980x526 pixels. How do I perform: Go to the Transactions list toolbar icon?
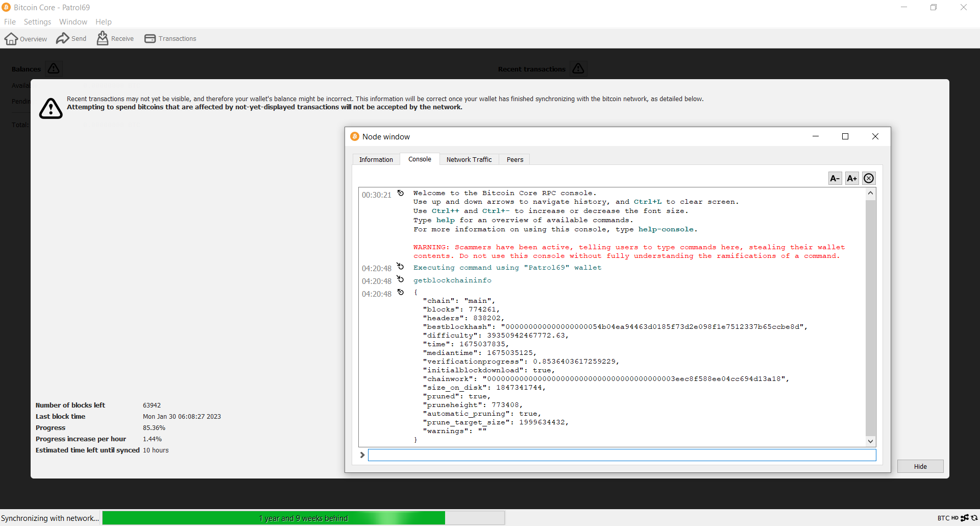click(x=150, y=39)
